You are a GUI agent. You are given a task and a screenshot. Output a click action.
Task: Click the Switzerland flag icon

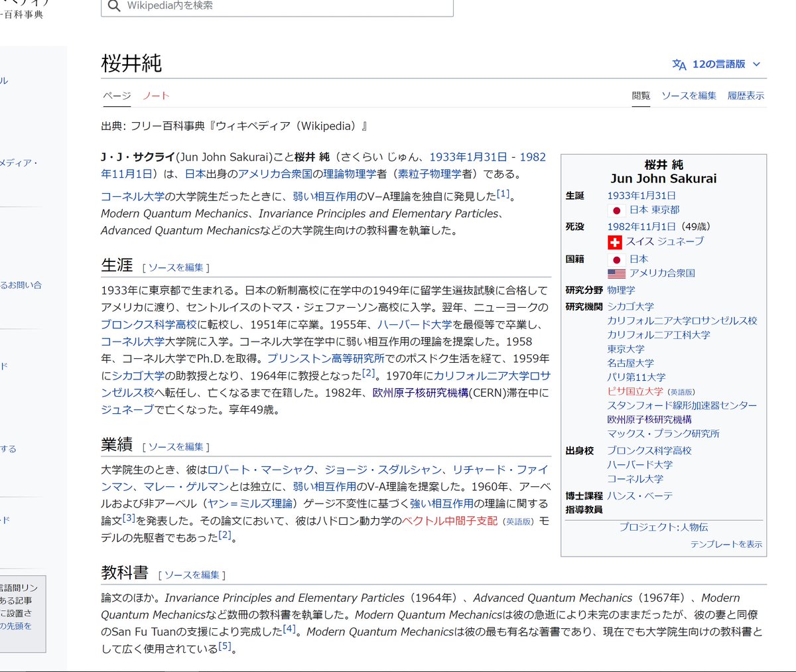(615, 242)
